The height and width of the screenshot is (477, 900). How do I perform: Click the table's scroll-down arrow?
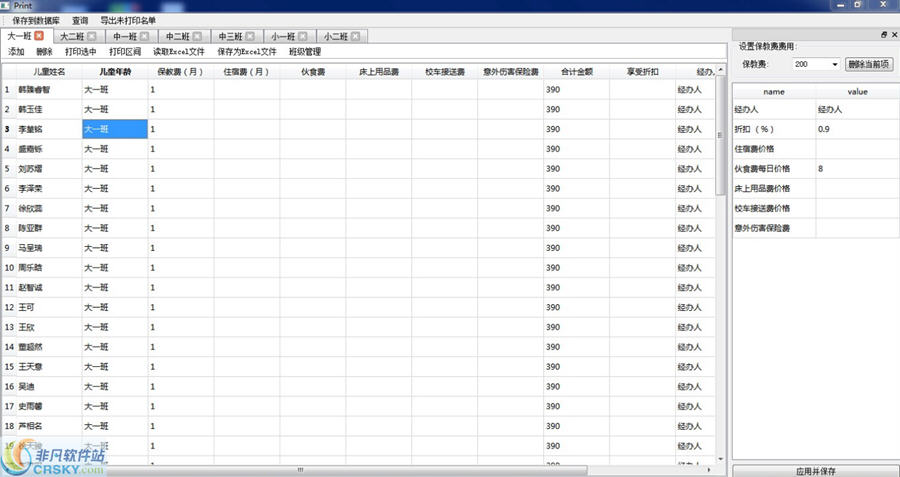pyautogui.click(x=720, y=459)
